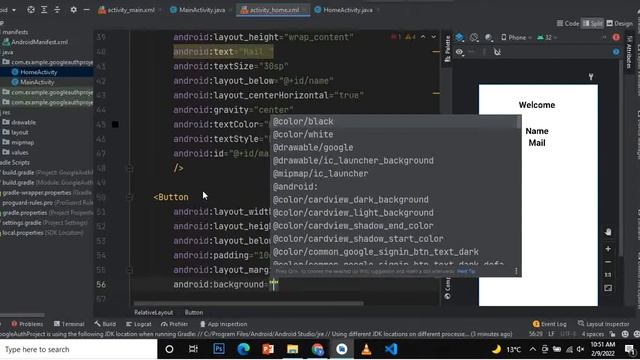Toggle the Palette side panel
Viewport: 640px width, 360px height.
pos(448,48)
